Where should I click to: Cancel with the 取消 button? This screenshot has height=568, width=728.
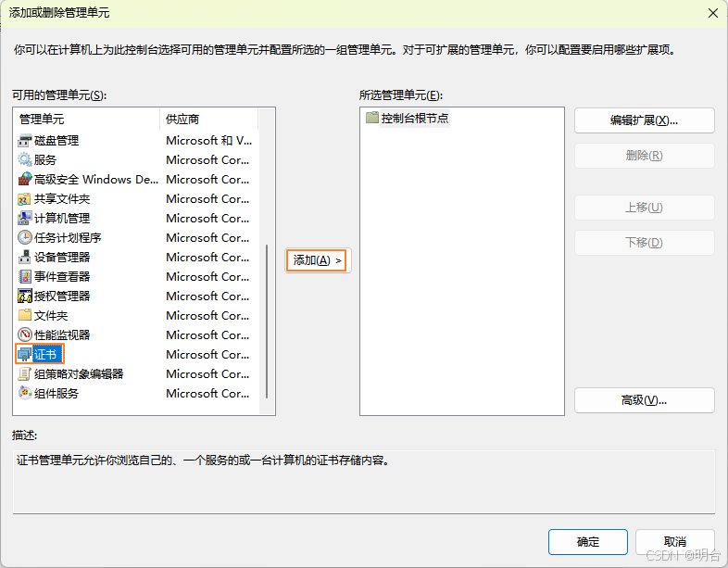pyautogui.click(x=674, y=542)
